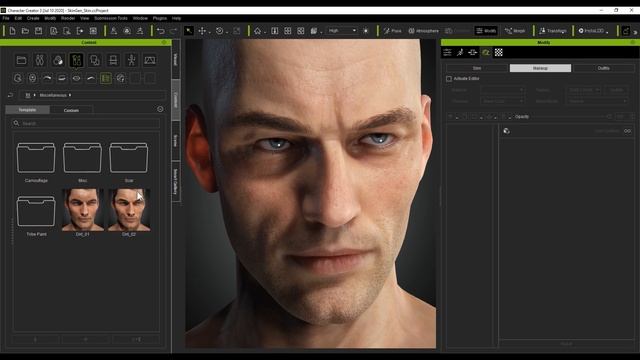Open the vertical Smart Gallery side tab

point(176,181)
